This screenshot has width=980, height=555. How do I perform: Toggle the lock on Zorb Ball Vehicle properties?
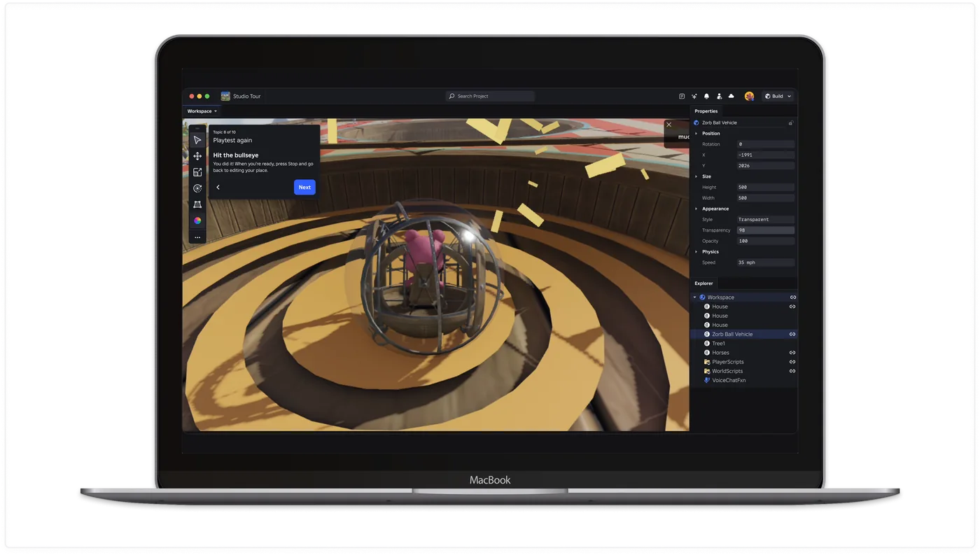click(791, 122)
